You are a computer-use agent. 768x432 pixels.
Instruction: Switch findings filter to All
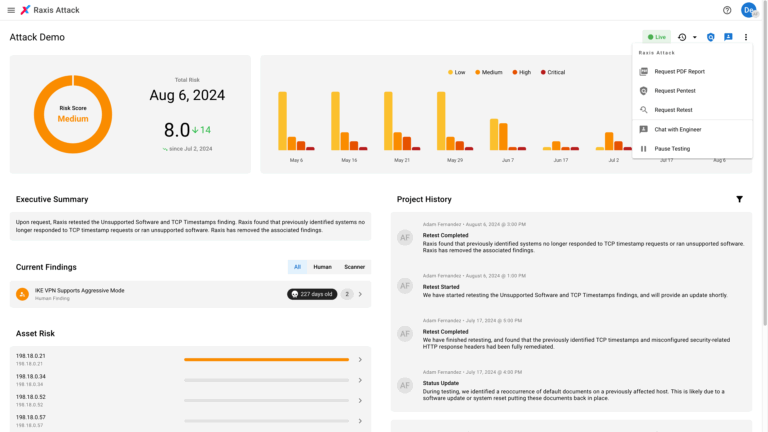pos(297,267)
